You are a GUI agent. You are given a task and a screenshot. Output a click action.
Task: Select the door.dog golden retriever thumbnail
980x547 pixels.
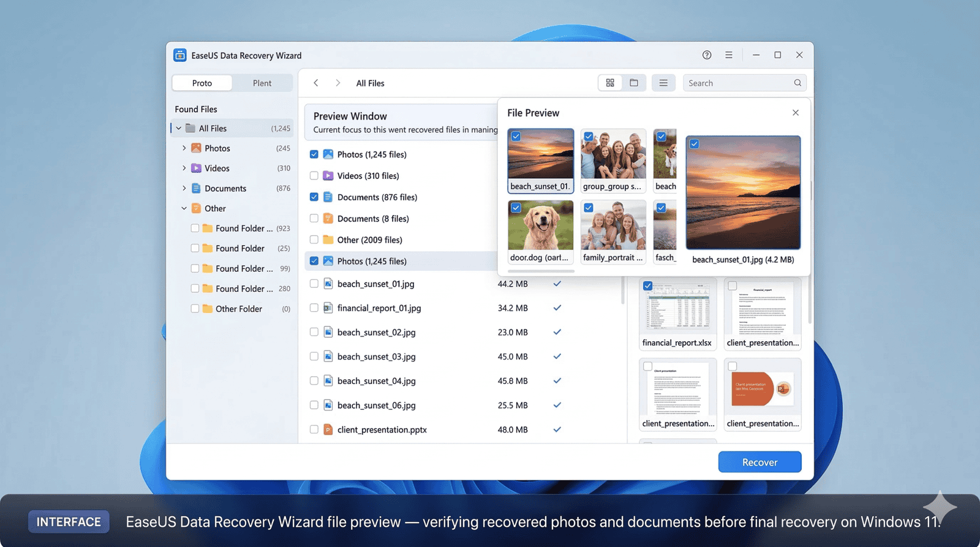point(541,232)
